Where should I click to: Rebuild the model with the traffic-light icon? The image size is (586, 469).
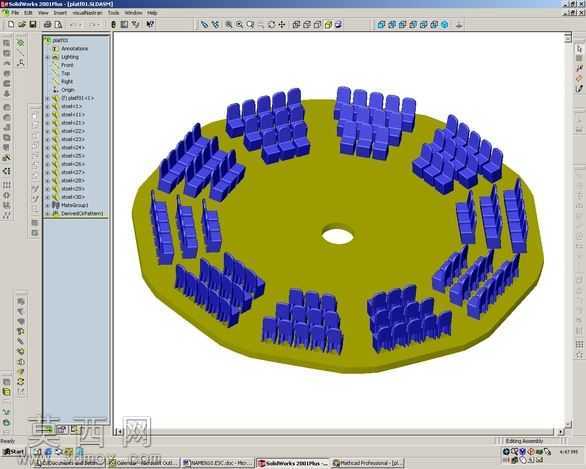point(114,24)
